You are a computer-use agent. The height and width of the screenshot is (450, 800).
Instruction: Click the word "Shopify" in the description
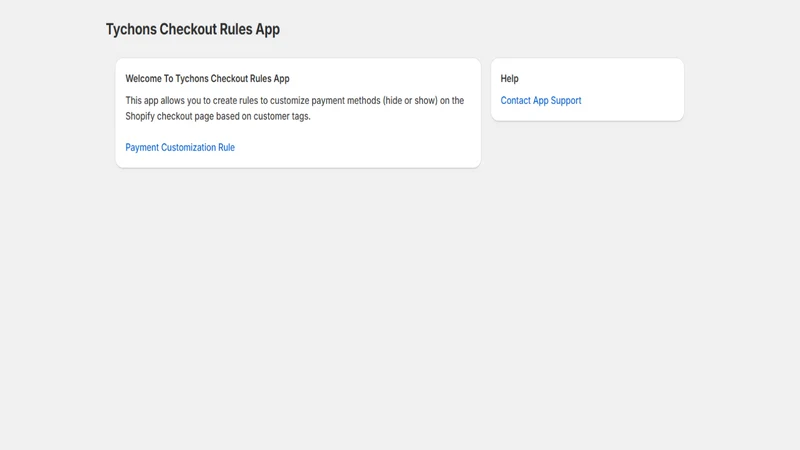click(x=140, y=116)
